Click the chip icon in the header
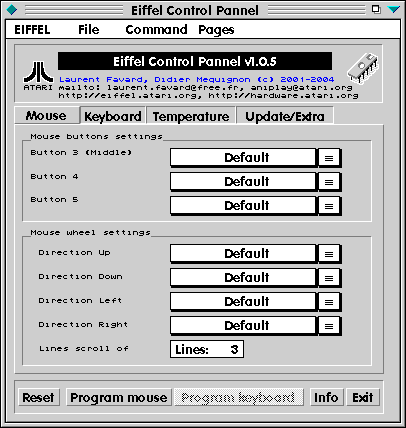 point(363,68)
